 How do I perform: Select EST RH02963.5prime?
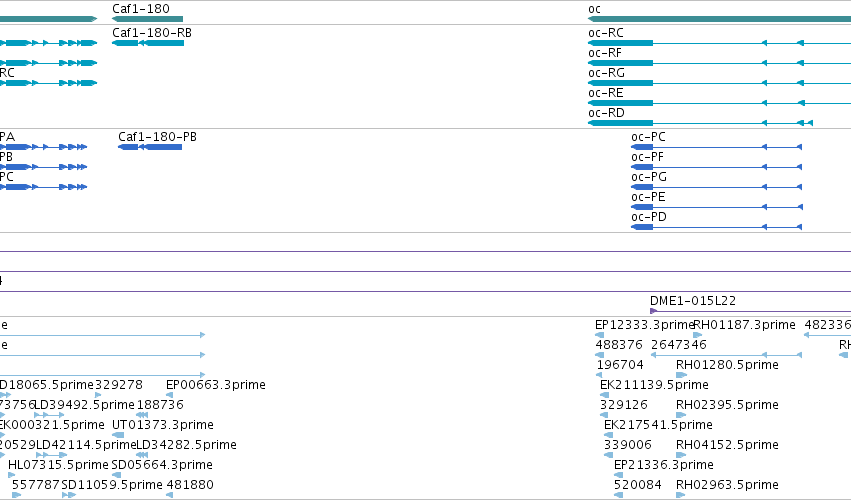pos(727,485)
